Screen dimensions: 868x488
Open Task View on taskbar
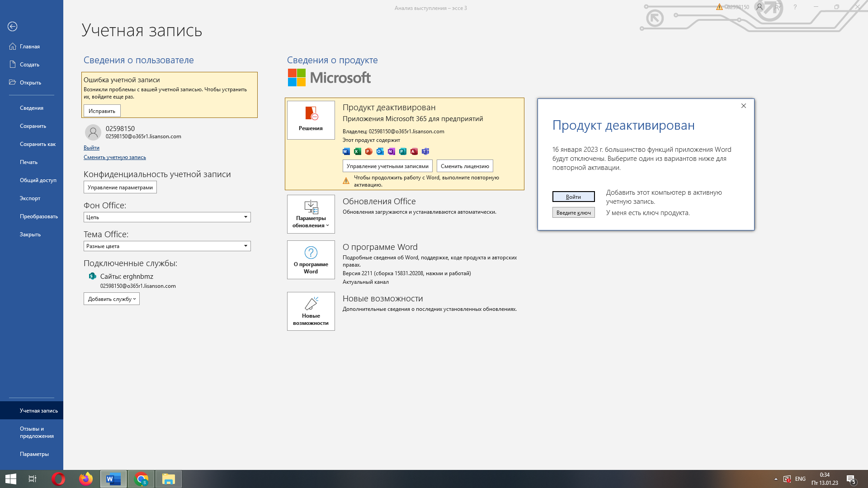coord(33,479)
